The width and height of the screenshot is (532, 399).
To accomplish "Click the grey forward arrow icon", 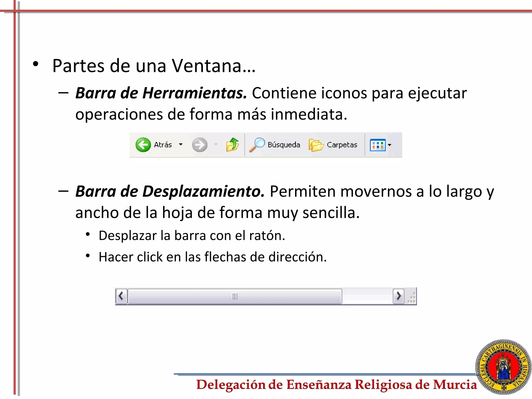I will coord(199,145).
